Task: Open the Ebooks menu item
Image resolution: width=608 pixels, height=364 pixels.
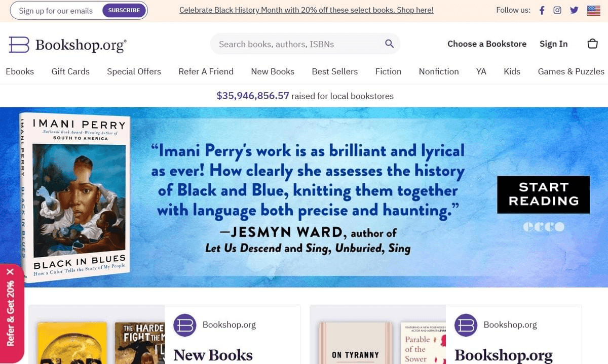Action: (x=20, y=71)
